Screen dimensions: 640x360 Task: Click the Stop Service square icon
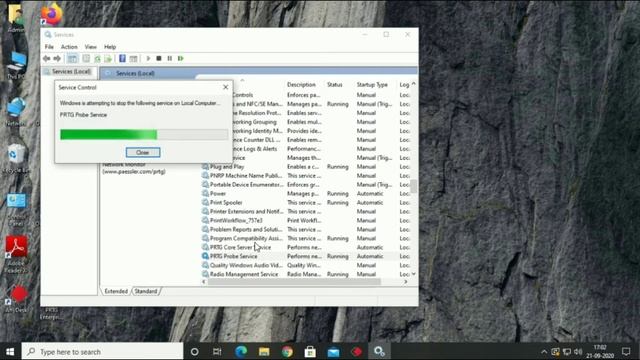tap(159, 59)
